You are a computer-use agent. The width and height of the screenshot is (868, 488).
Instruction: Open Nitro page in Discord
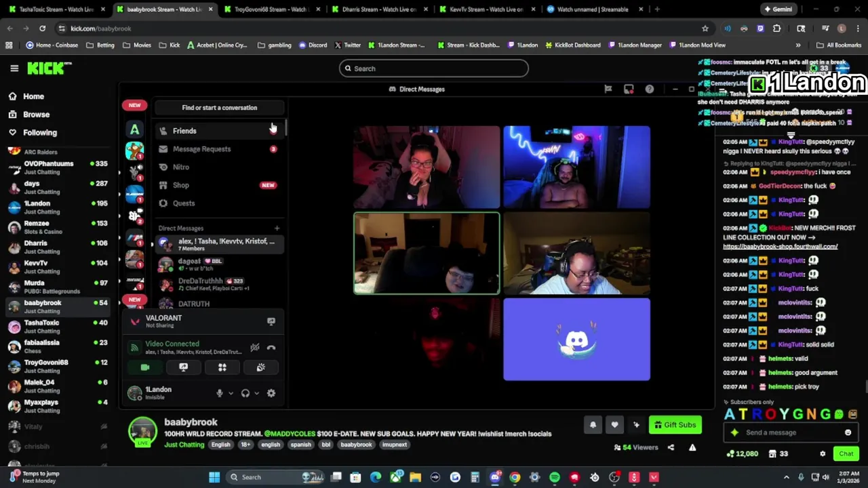coord(218,167)
